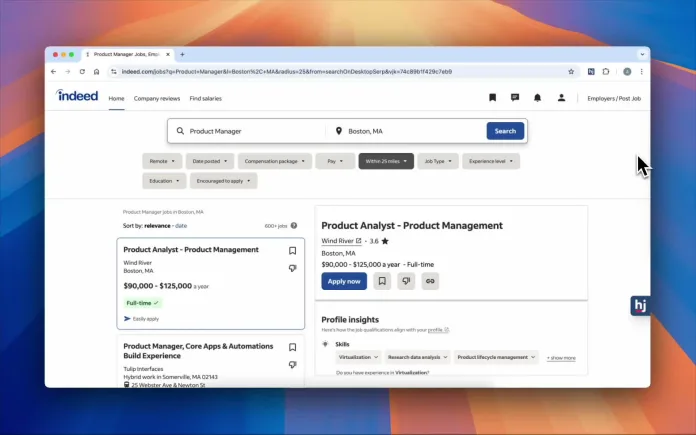Expand the Remote filter dropdown
This screenshot has width=696, height=435.
[162, 160]
